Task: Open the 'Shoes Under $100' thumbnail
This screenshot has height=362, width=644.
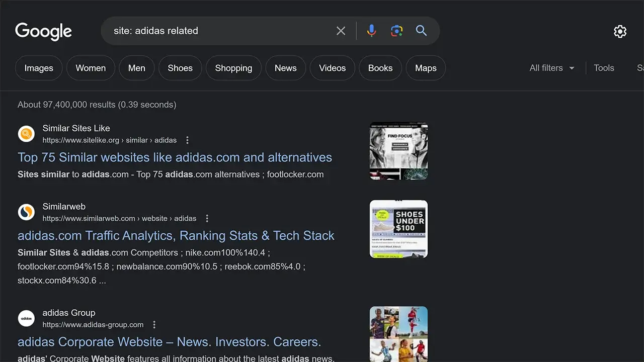Action: [398, 229]
